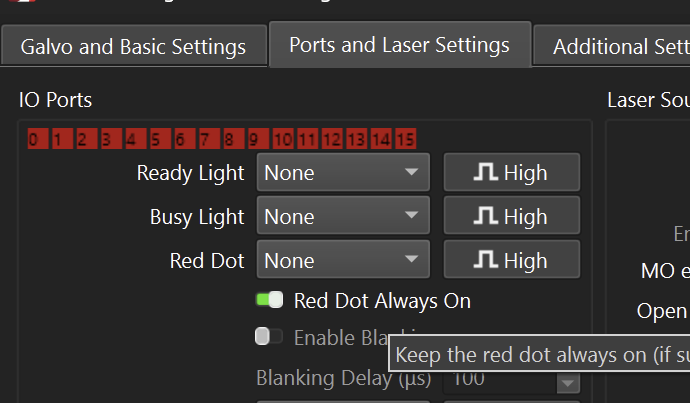Toggle the Busy Light High polarity button
690x403 pixels.
511,217
